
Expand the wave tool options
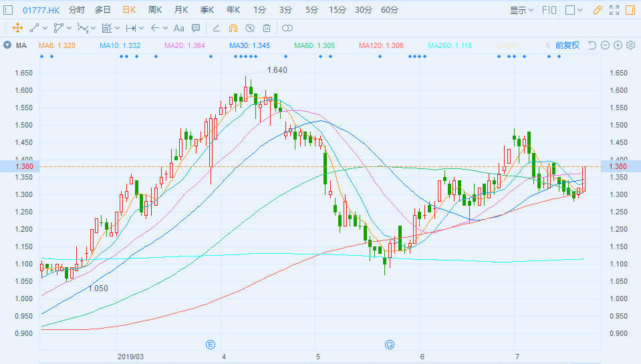click(x=93, y=28)
